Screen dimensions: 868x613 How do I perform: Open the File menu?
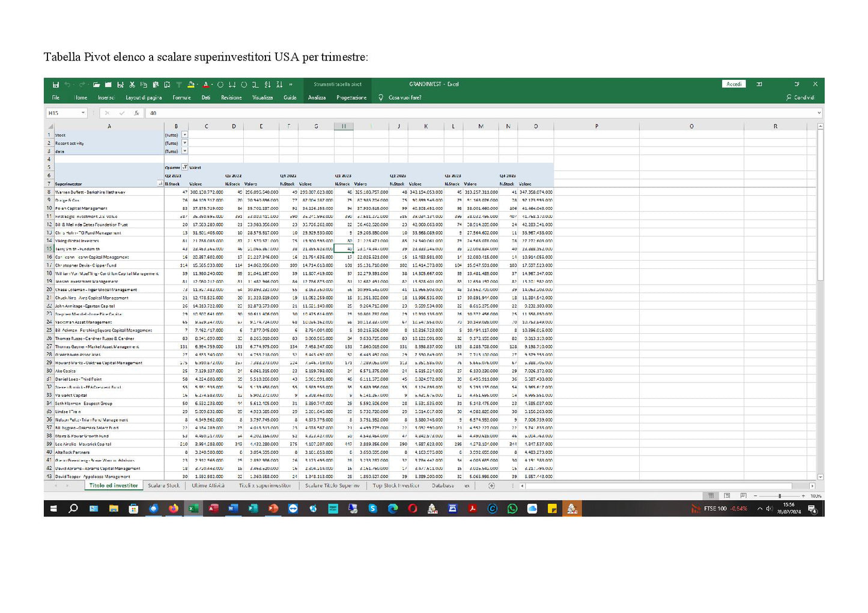coord(56,97)
